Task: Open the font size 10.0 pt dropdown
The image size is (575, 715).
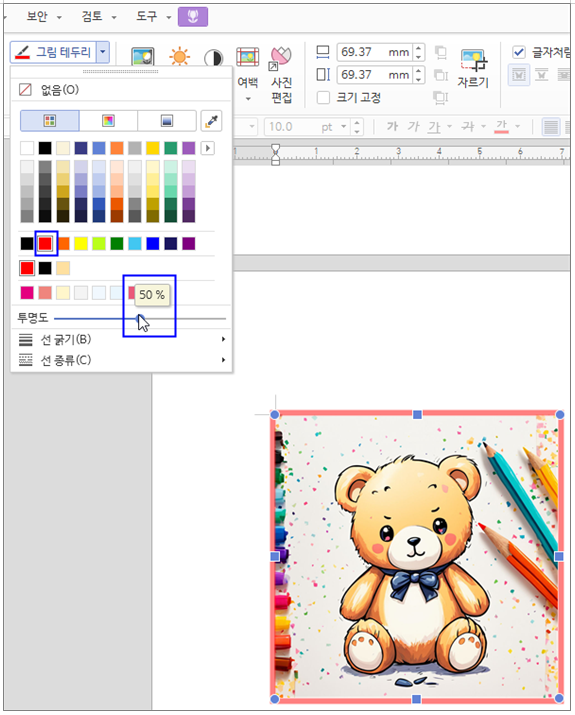Action: [x=344, y=126]
